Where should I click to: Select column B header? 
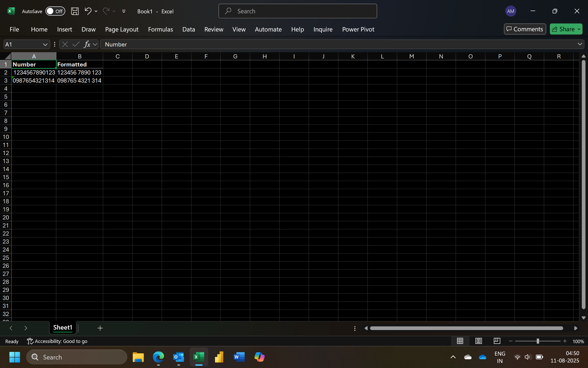click(x=80, y=56)
